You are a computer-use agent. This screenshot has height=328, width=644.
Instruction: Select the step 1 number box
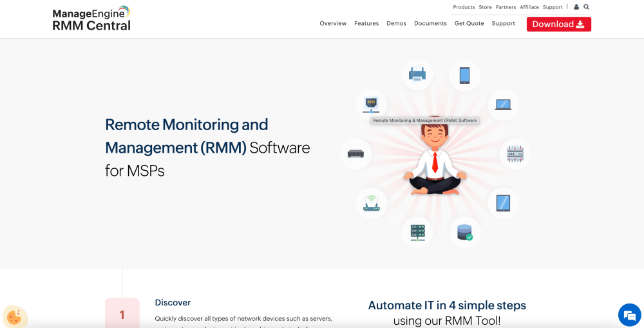122,313
